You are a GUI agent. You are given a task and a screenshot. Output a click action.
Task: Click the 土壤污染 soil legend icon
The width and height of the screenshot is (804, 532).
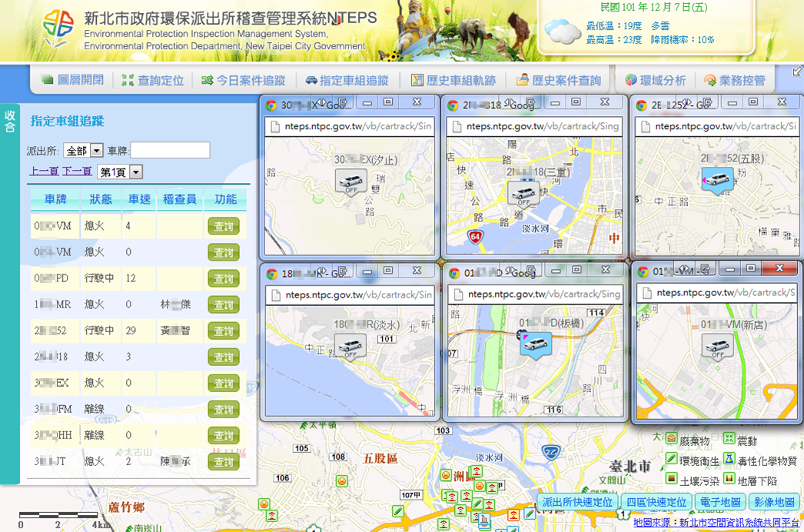click(671, 479)
